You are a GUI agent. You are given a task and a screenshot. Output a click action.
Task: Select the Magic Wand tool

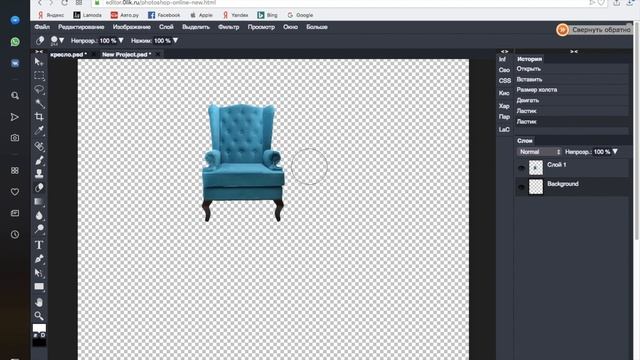39,103
